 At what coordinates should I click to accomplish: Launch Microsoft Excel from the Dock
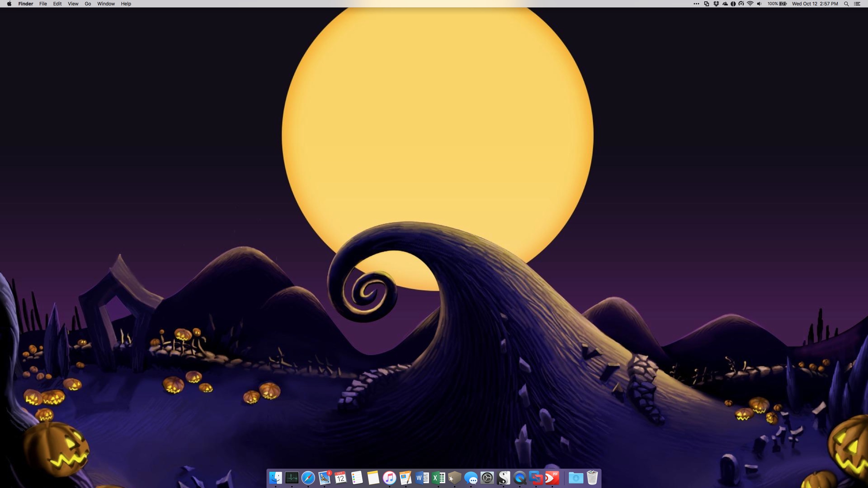(438, 478)
